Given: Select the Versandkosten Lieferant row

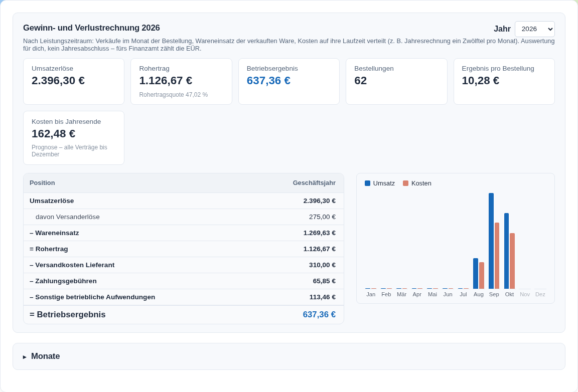Looking at the screenshot, I should tap(184, 265).
